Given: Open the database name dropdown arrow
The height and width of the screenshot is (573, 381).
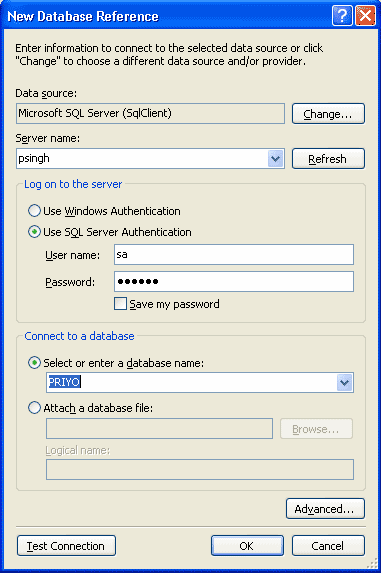Looking at the screenshot, I should [x=344, y=383].
